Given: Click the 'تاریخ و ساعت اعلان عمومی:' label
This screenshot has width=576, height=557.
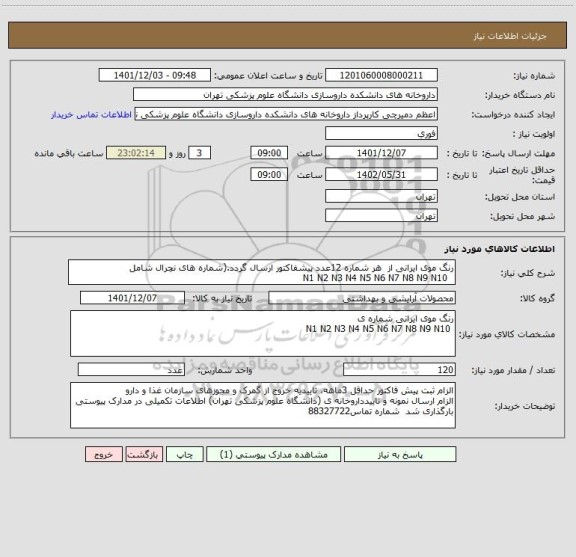Looking at the screenshot, I should click(269, 76).
